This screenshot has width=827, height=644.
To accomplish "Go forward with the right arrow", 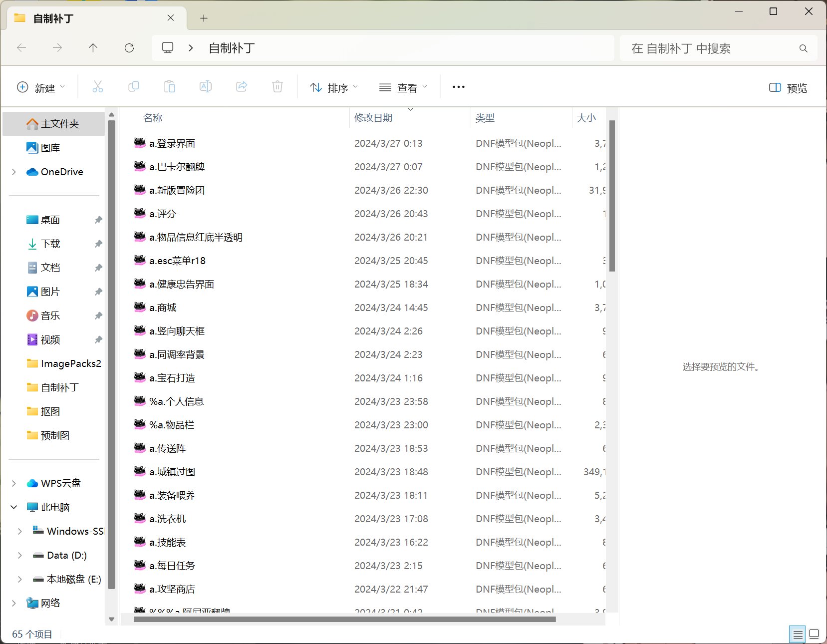I will click(57, 48).
